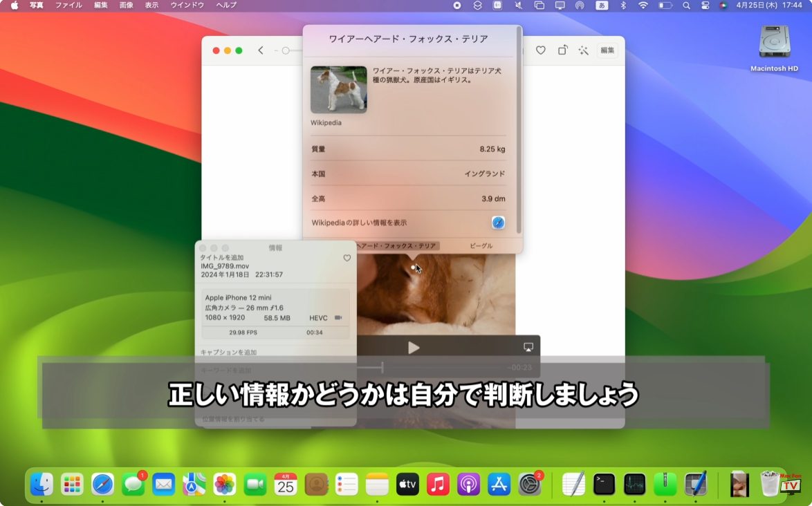This screenshot has width=812, height=506.
Task: Adjust the zoom slider in Photos toolbar
Action: click(x=286, y=50)
